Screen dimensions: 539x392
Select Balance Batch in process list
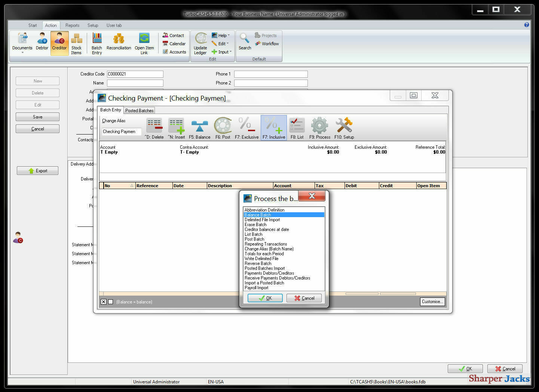284,215
